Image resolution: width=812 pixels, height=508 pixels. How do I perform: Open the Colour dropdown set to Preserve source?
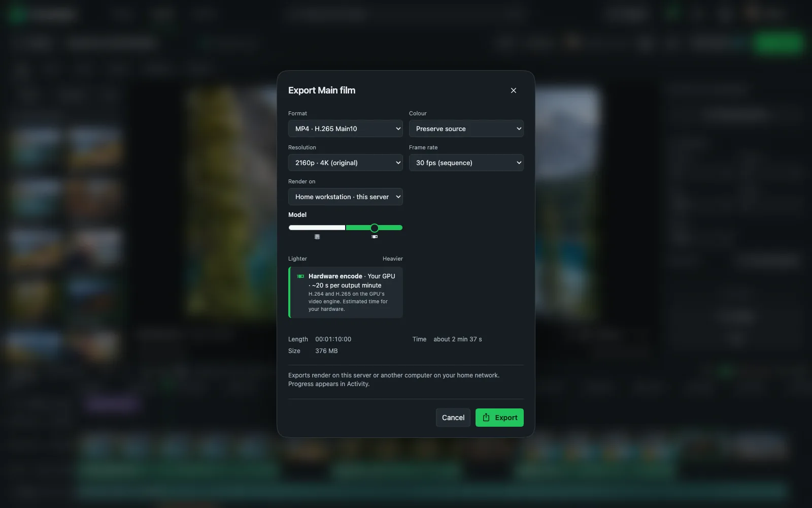(466, 129)
